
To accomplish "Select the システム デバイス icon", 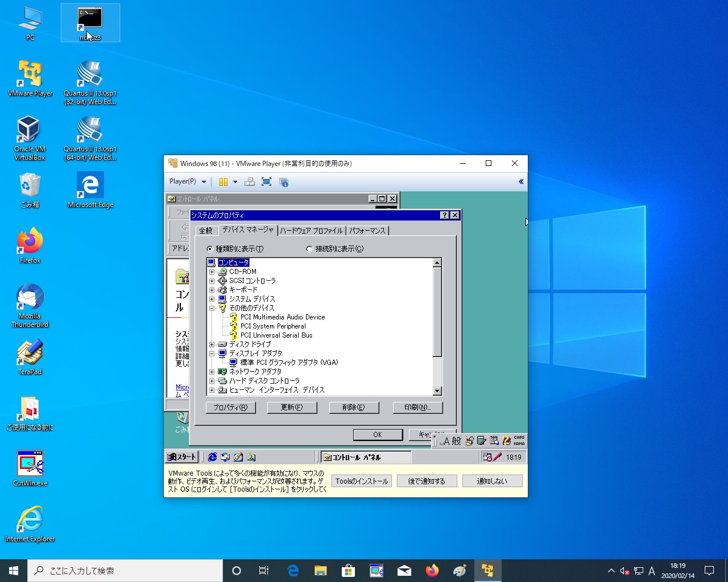I will 222,299.
